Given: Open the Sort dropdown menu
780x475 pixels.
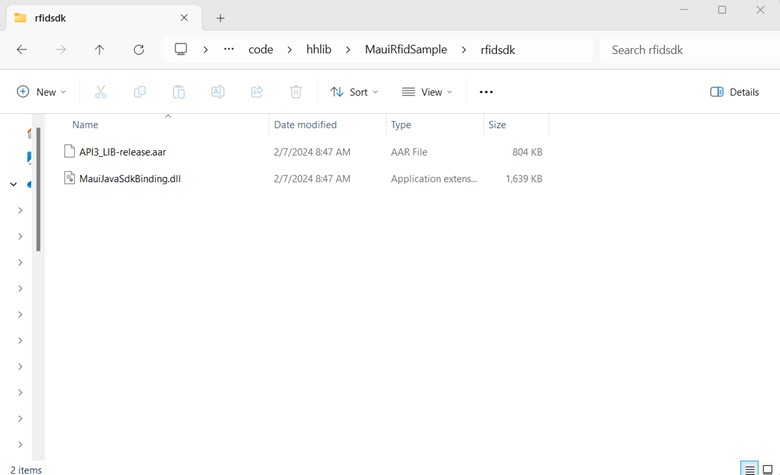Looking at the screenshot, I should tap(355, 92).
